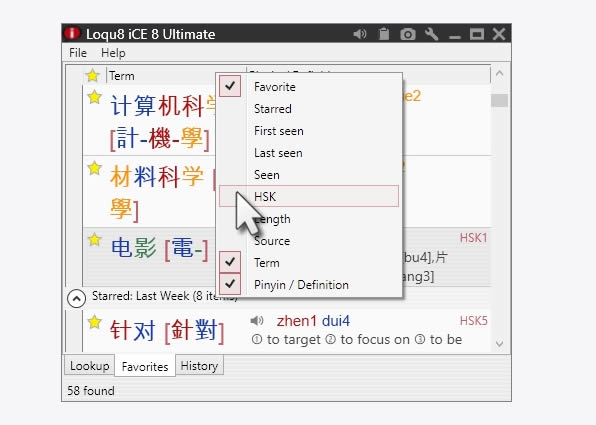Unstar the 针对 entry
Screen dimensions: 596x425
click(94, 322)
